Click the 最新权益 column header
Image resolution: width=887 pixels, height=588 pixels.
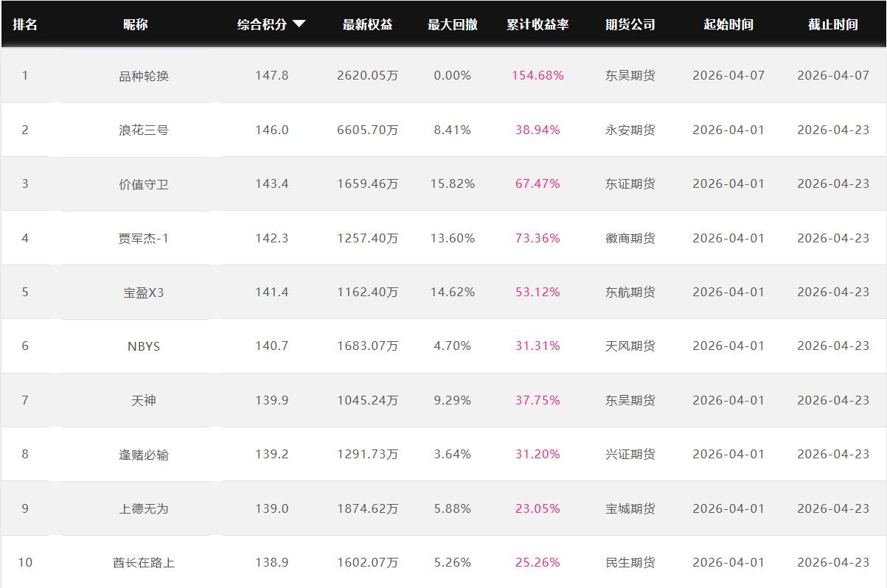click(367, 24)
